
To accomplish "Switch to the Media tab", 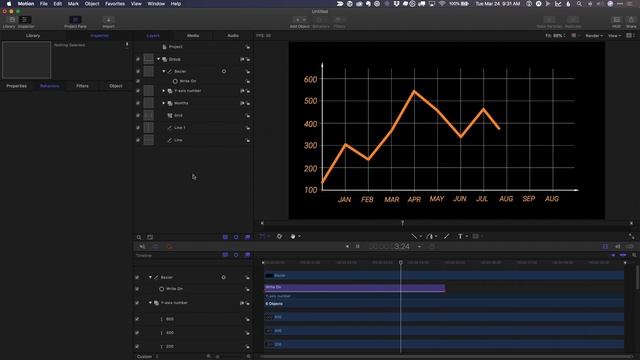I will tap(193, 36).
